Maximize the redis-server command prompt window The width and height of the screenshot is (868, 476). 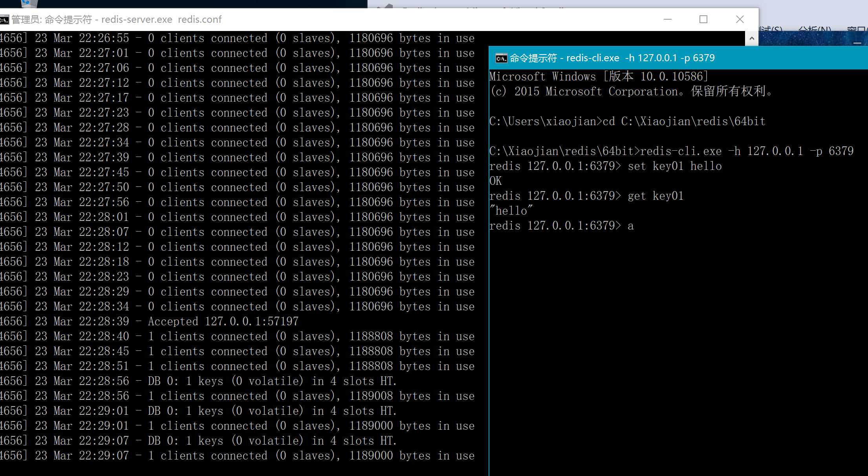pos(703,19)
